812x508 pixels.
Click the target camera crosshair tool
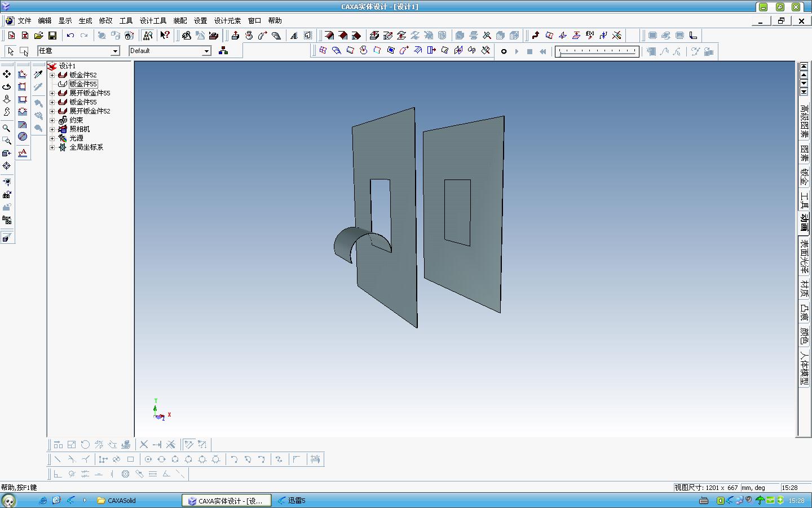pos(7,165)
